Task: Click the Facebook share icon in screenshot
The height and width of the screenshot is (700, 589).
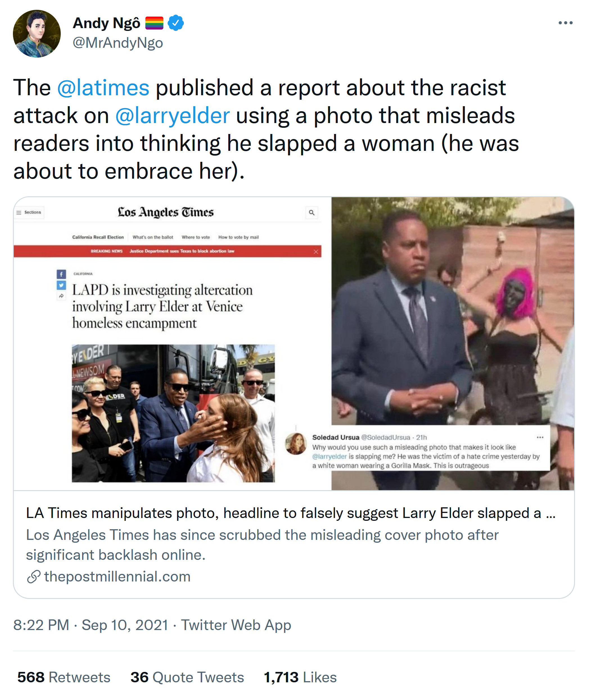Action: [x=61, y=274]
